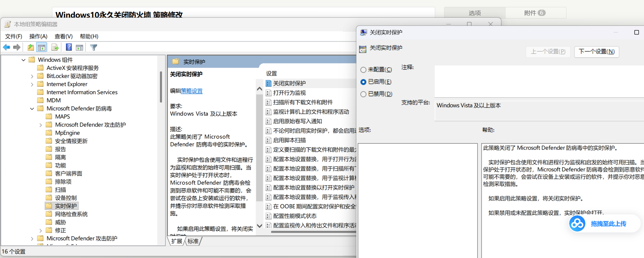Toggle the console tree show/hide icon

(x=41, y=47)
